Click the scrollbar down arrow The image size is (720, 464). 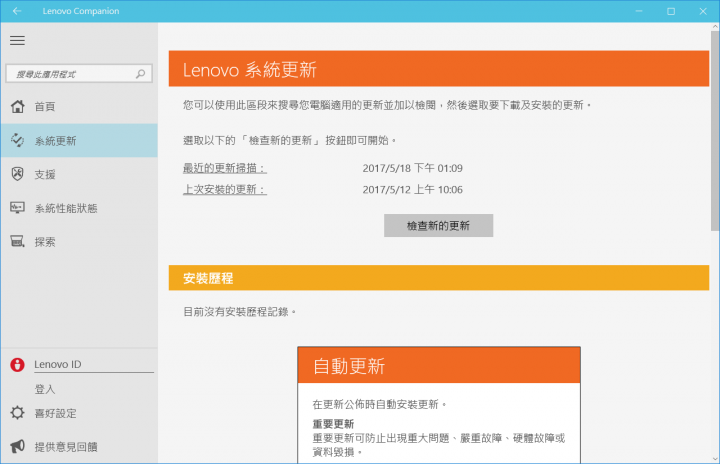[x=714, y=459]
